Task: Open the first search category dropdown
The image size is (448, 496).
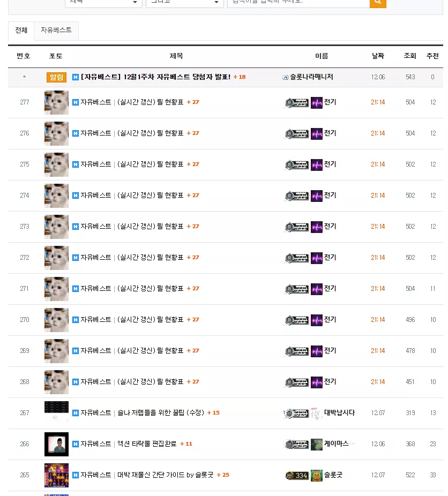Action: click(x=103, y=3)
